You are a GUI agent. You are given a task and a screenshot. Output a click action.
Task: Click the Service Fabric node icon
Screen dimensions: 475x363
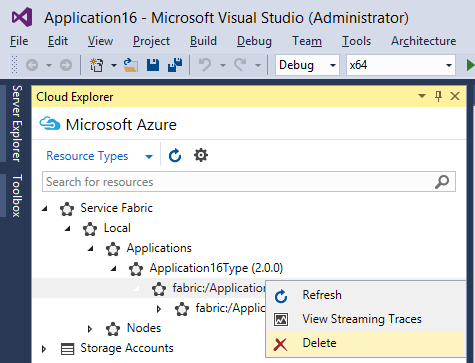pyautogui.click(x=67, y=209)
